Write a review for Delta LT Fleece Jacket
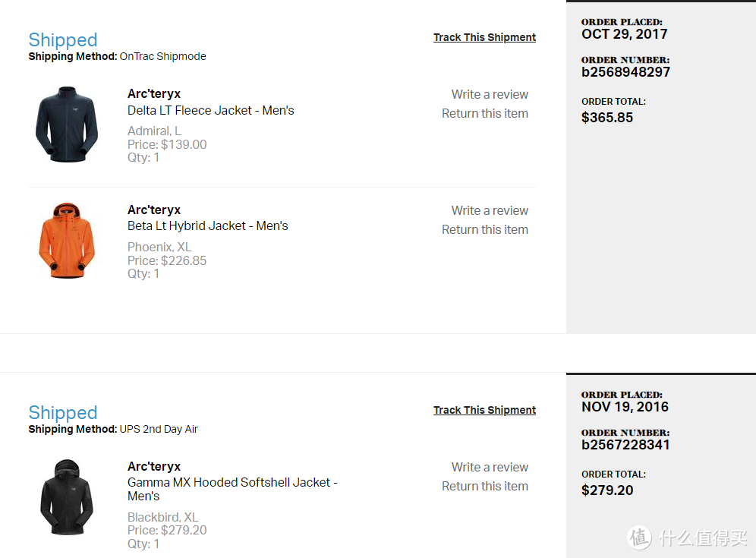 pos(490,95)
